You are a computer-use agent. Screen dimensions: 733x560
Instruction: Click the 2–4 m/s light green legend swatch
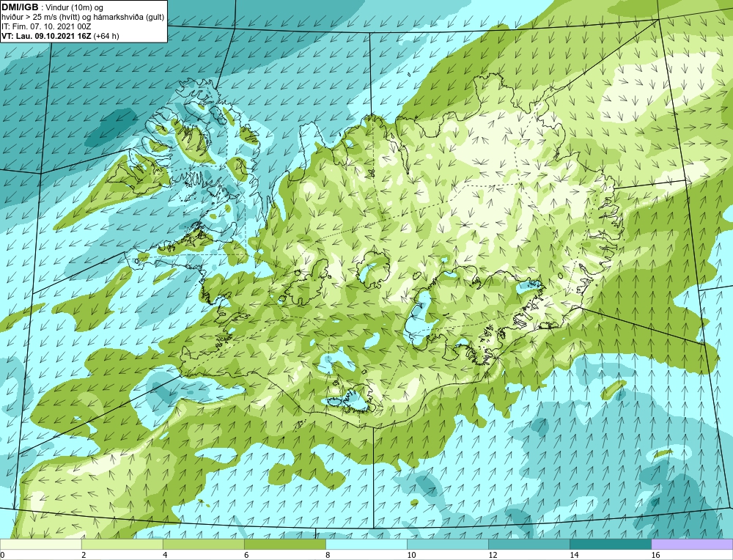click(122, 544)
